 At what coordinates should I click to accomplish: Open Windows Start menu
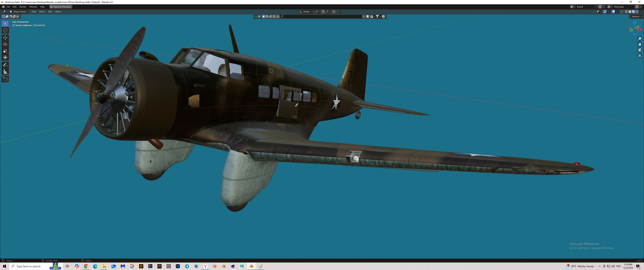[4, 266]
